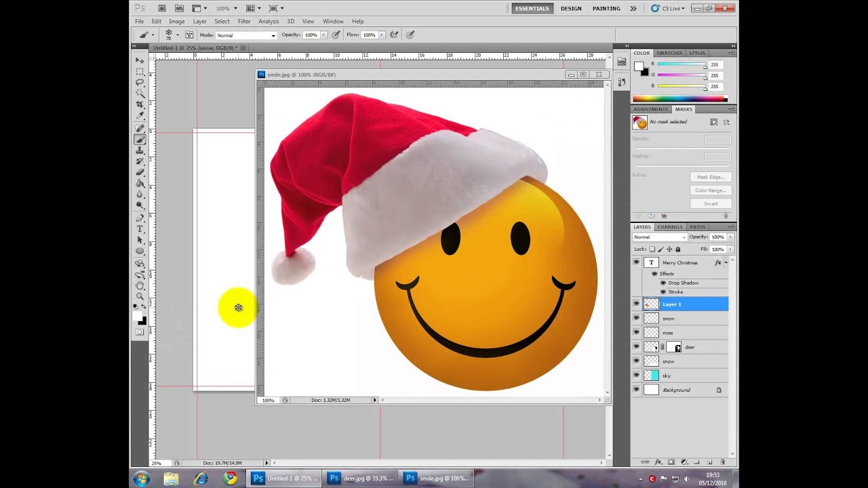Create a new layer via Layers panel icon
The width and height of the screenshot is (868, 488).
pyautogui.click(x=710, y=462)
